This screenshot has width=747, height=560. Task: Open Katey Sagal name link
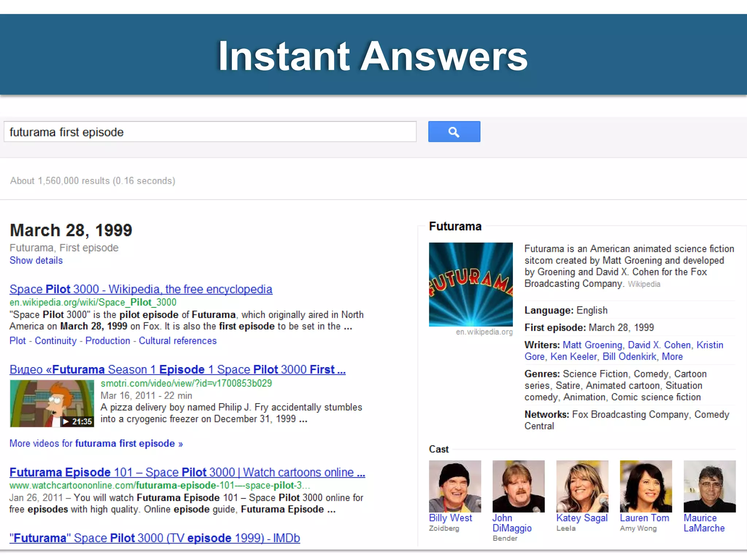[x=582, y=518]
